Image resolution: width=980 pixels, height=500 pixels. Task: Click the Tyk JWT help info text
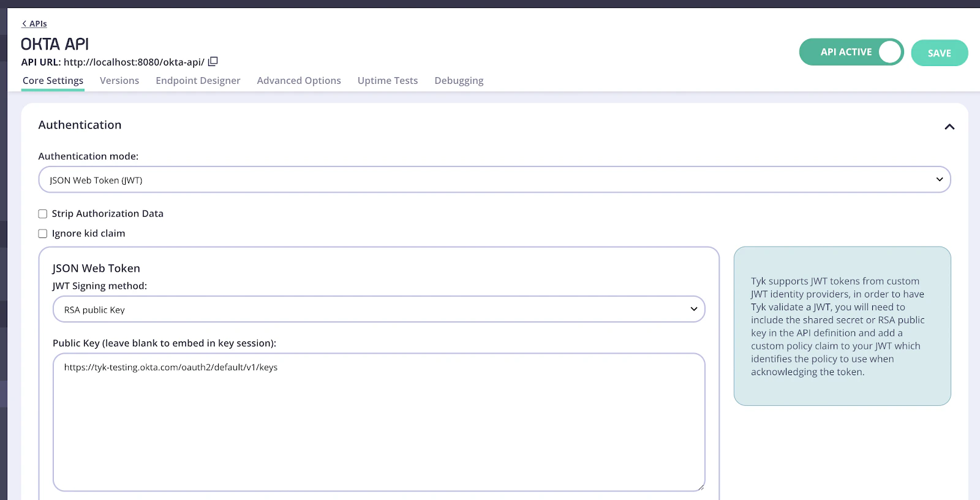[x=837, y=326]
